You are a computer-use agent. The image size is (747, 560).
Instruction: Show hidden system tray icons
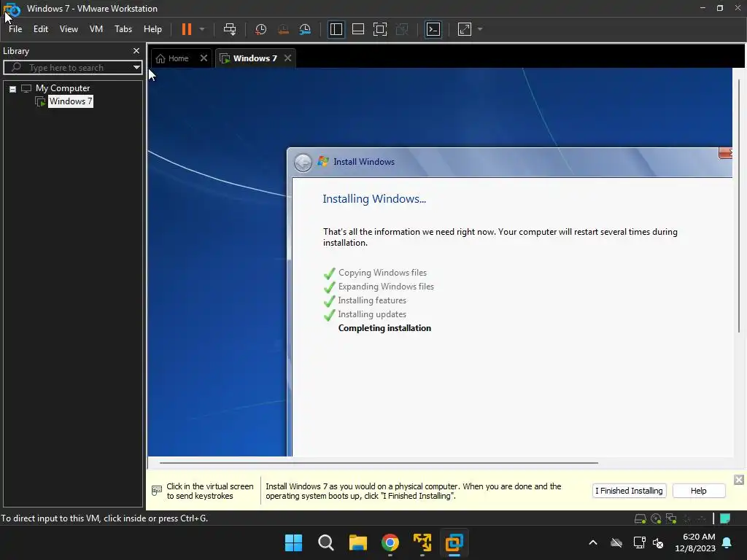coord(593,542)
